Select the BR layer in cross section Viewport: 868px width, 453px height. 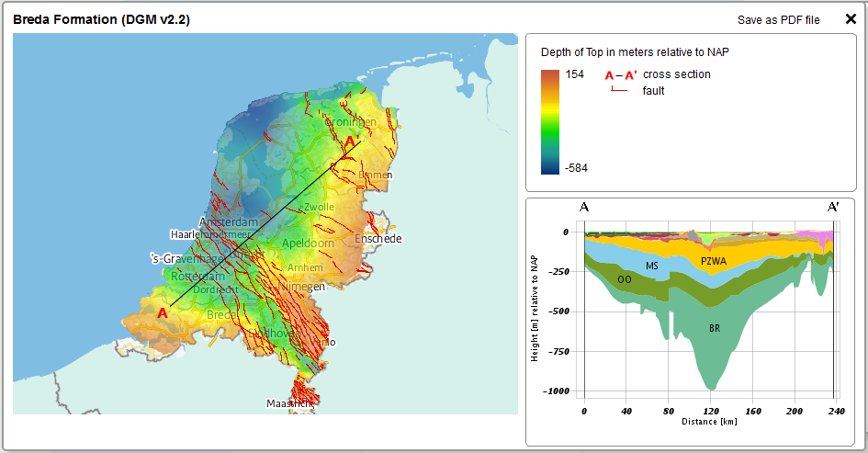pos(713,327)
